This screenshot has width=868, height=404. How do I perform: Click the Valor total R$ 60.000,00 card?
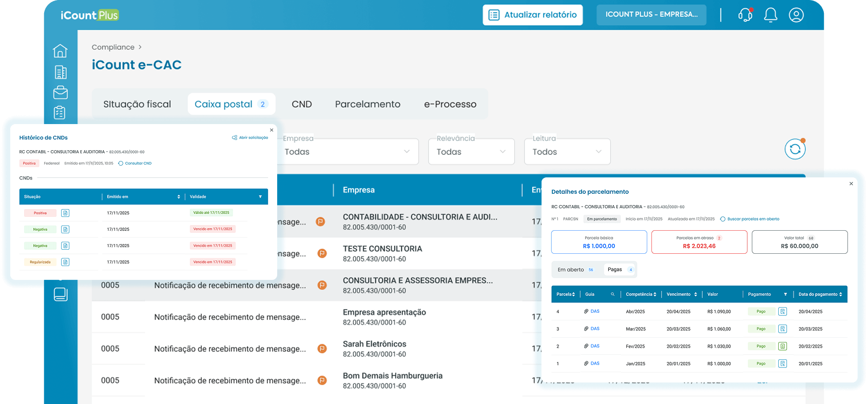(x=800, y=242)
